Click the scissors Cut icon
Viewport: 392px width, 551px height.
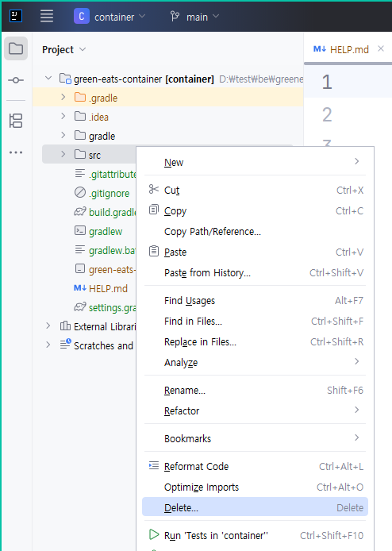[154, 189]
